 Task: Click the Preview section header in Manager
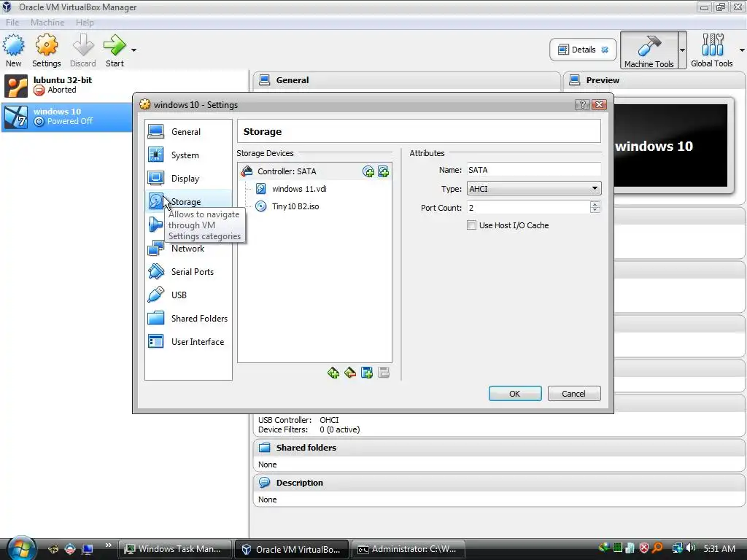tap(654, 80)
